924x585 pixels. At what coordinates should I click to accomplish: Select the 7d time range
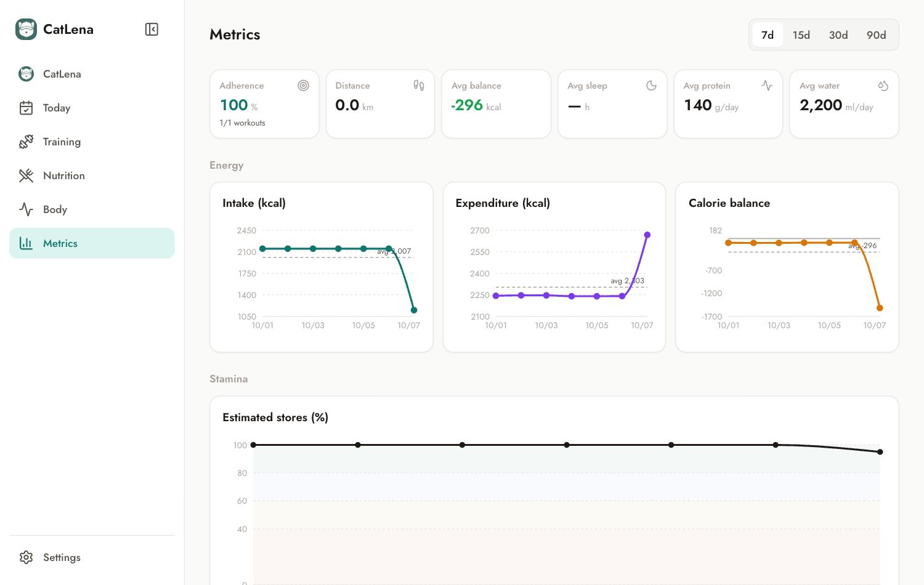[768, 35]
